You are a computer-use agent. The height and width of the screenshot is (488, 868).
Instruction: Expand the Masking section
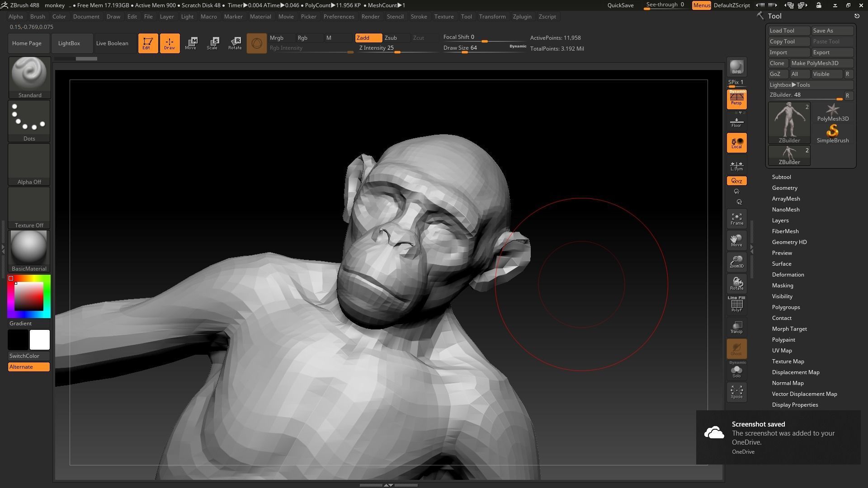783,286
